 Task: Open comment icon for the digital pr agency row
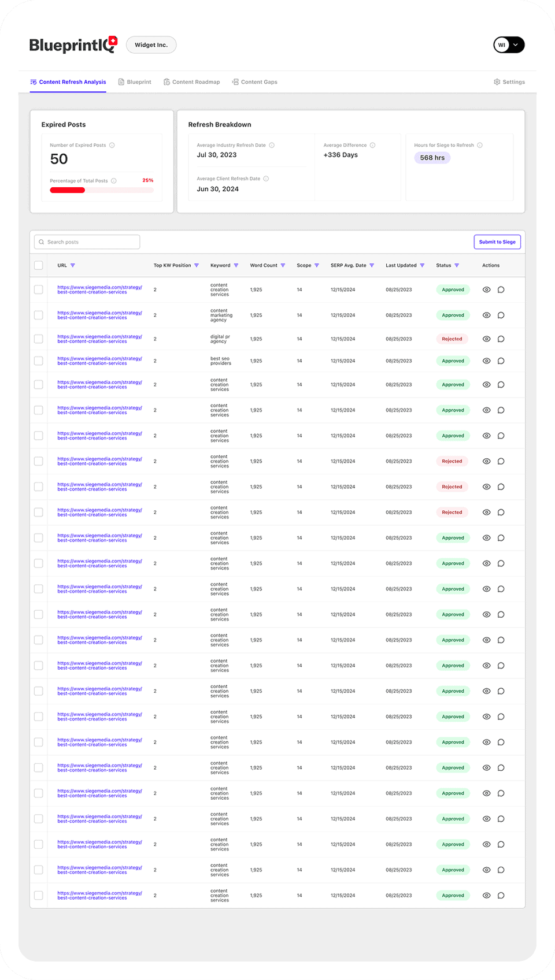click(x=501, y=339)
